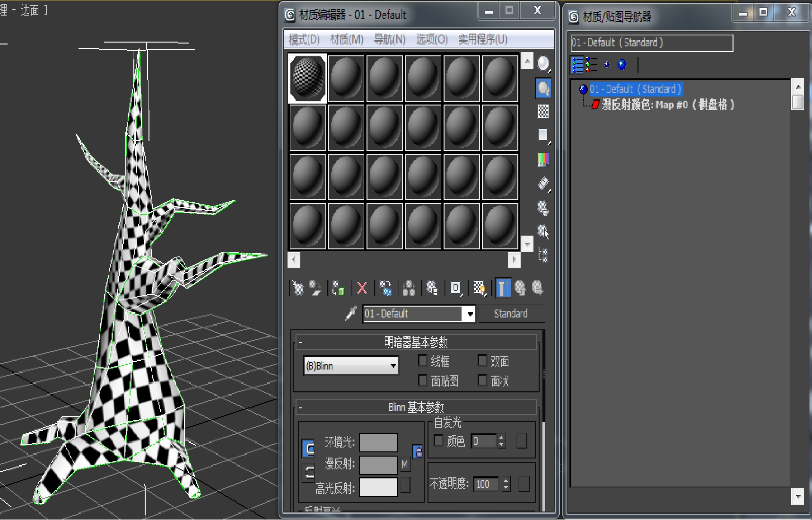
Task: Click the lock between ambient and diffuse
Action: (x=308, y=448)
